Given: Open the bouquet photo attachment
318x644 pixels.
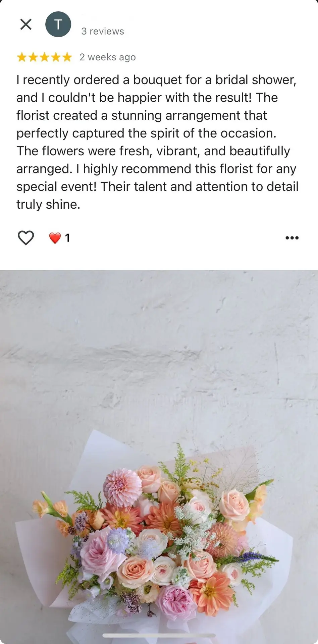Looking at the screenshot, I should (x=159, y=457).
